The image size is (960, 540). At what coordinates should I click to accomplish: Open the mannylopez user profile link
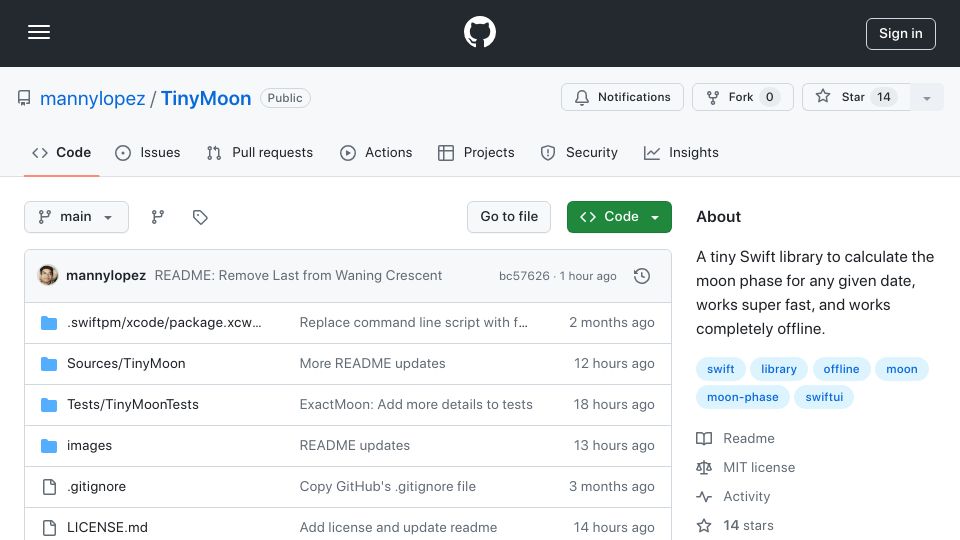coord(92,98)
